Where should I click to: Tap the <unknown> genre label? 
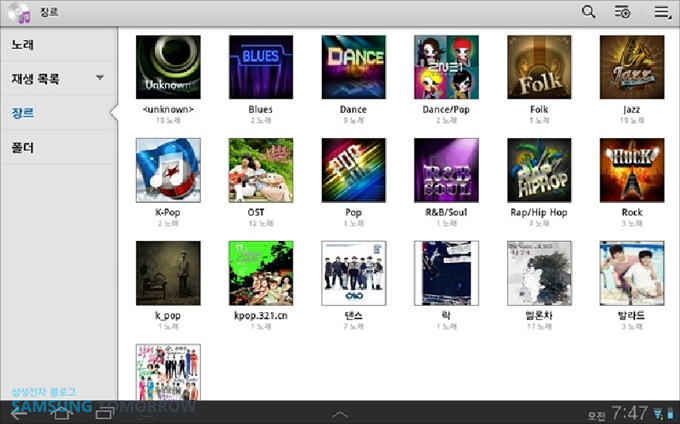click(168, 109)
